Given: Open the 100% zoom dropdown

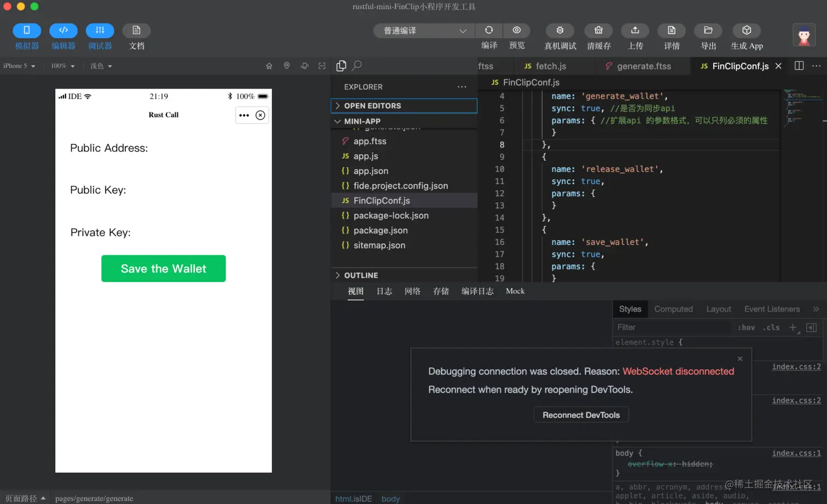Looking at the screenshot, I should [62, 66].
